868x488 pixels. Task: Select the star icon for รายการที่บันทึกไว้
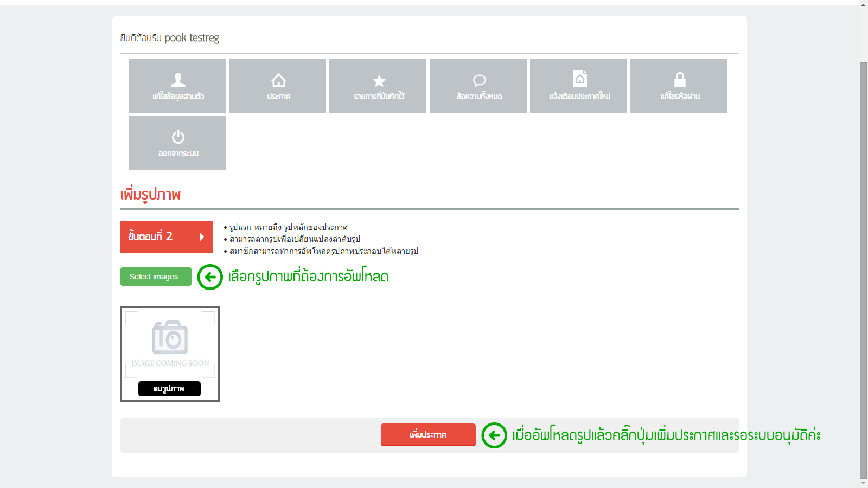tap(379, 81)
